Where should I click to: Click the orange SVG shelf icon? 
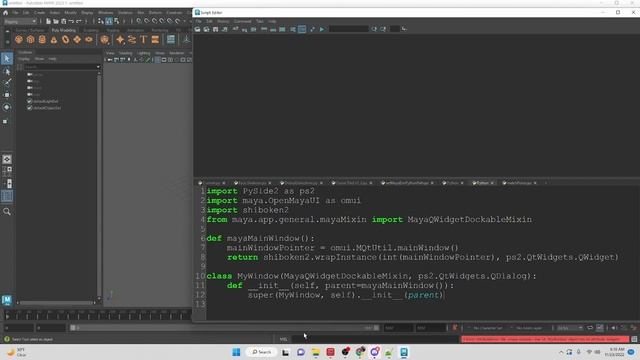click(155, 40)
